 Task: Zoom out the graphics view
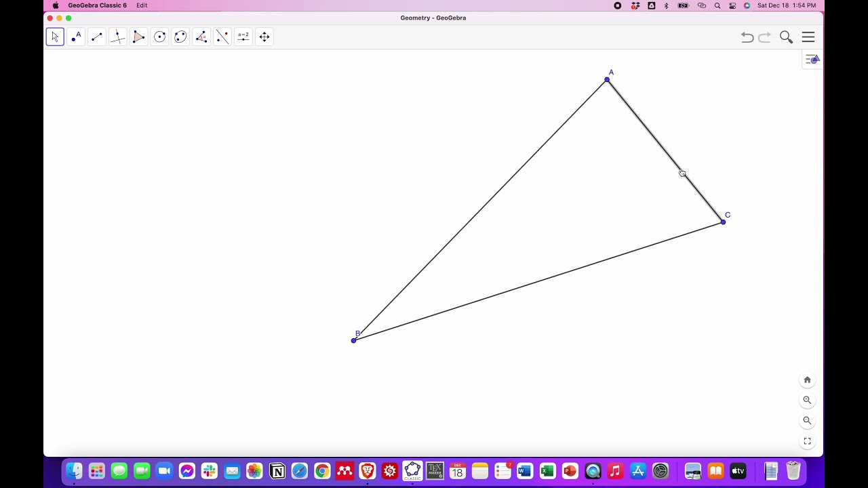(807, 421)
